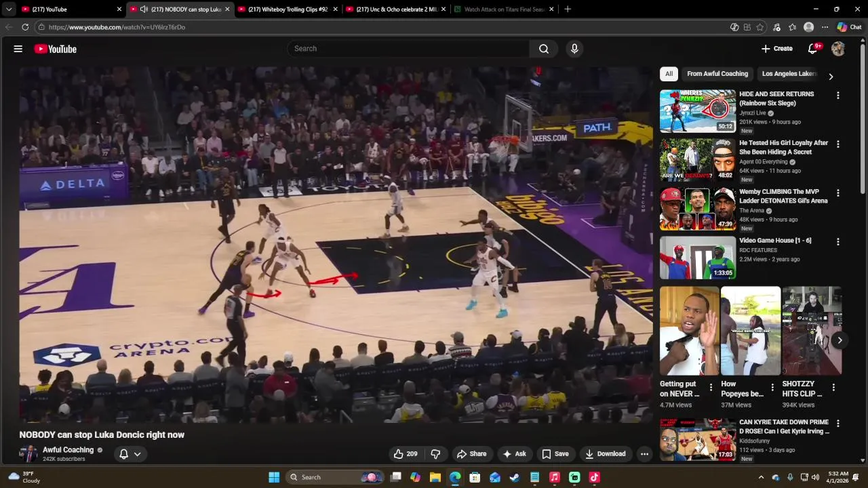The image size is (868, 488).
Task: Download the current video
Action: point(605,454)
